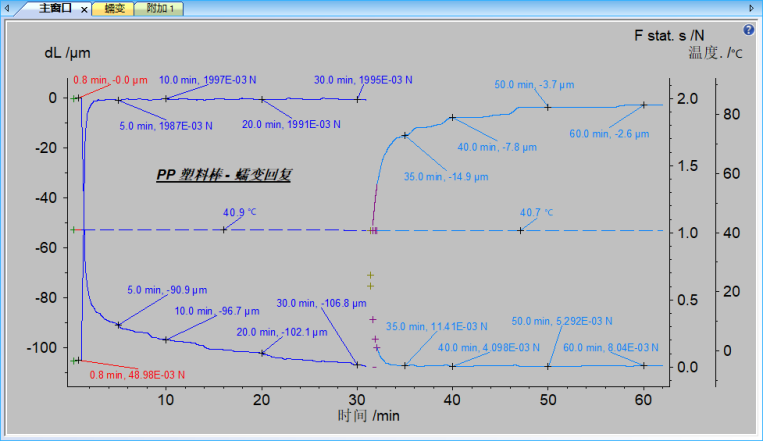Open the 附加 1 tab

click(160, 8)
